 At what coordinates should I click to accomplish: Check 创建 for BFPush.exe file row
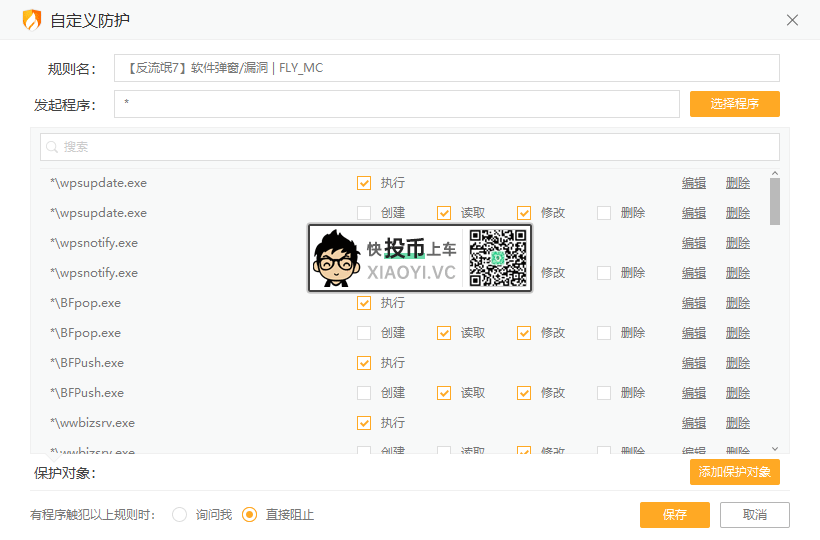[x=364, y=393]
